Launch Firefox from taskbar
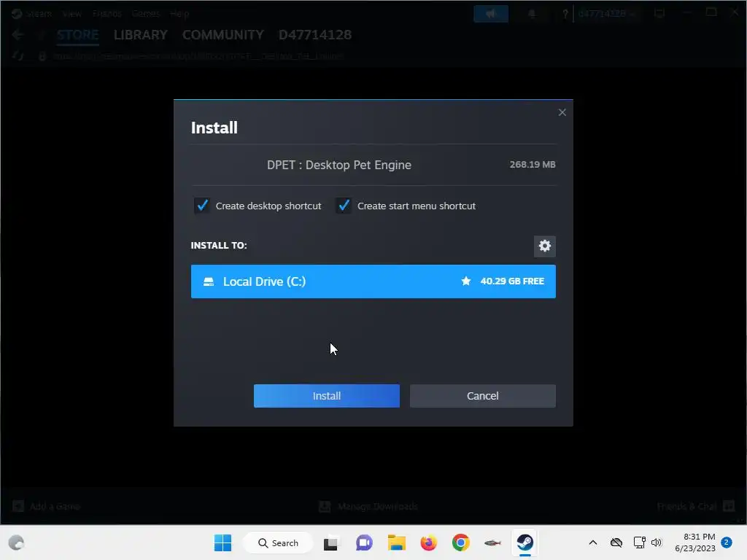The width and height of the screenshot is (747, 560). (x=428, y=542)
